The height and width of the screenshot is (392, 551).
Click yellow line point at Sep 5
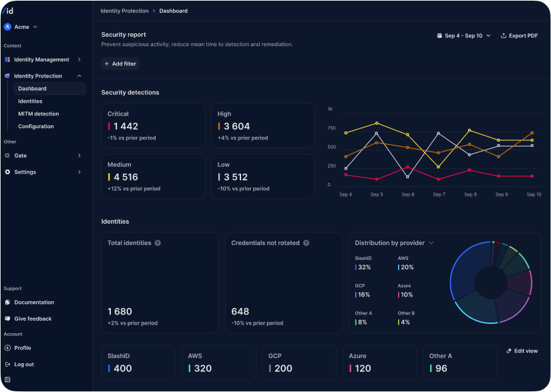click(377, 123)
